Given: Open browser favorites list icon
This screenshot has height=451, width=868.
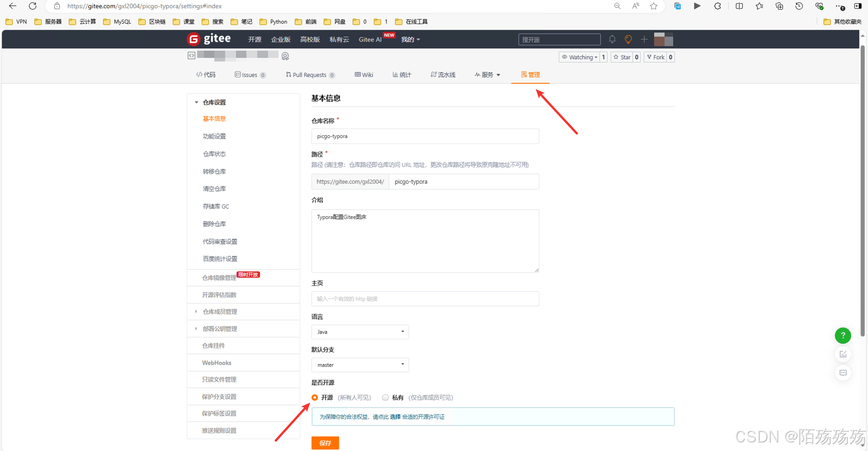Looking at the screenshot, I should click(x=759, y=6).
